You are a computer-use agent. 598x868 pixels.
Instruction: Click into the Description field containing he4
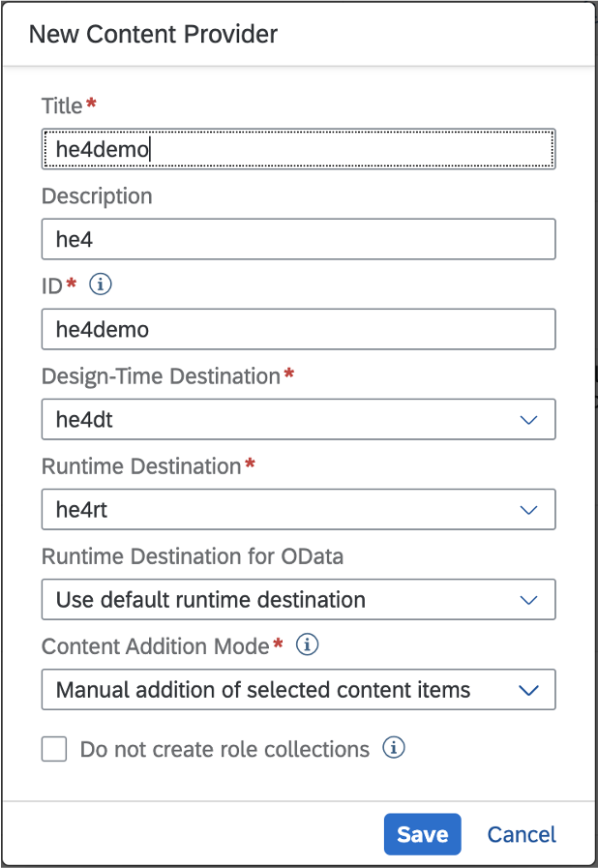pyautogui.click(x=298, y=239)
